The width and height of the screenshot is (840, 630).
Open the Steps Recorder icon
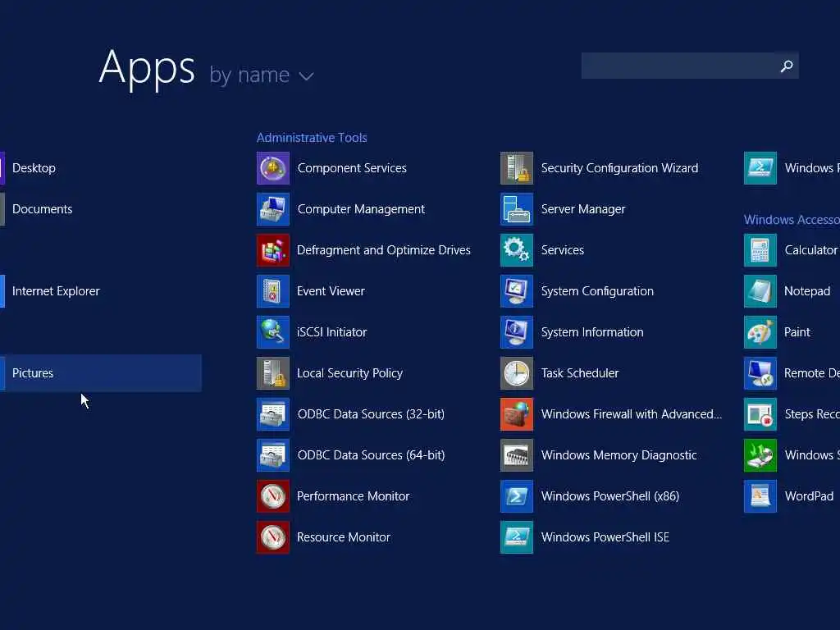760,414
